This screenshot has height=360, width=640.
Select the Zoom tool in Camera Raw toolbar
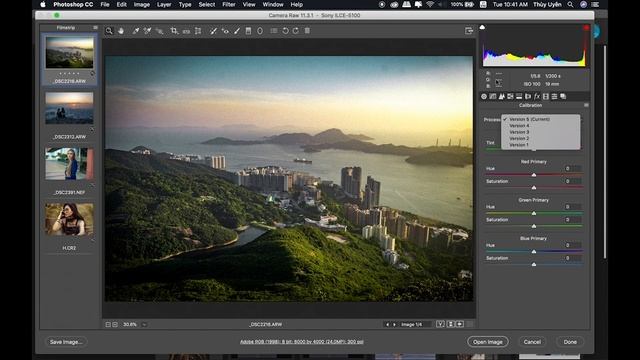(x=109, y=31)
